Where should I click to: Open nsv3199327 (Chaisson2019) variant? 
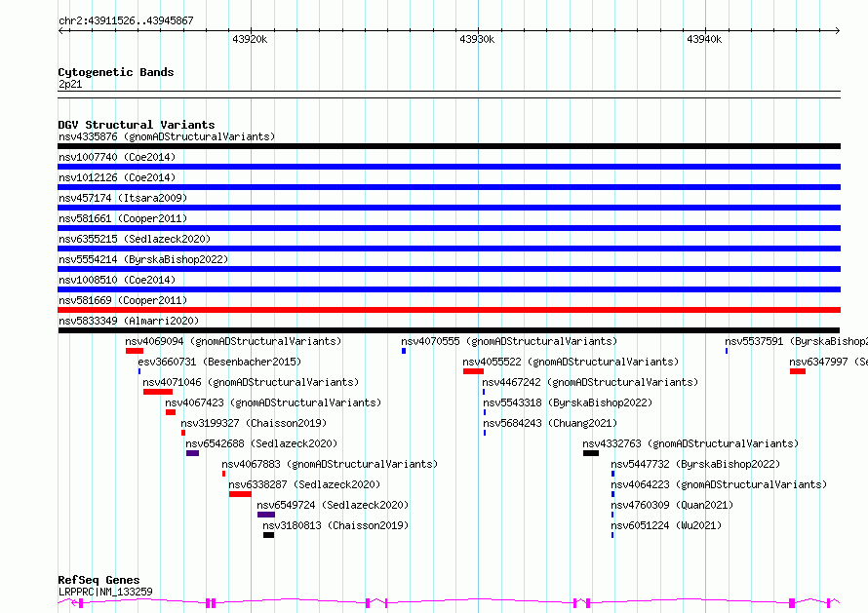254,423
